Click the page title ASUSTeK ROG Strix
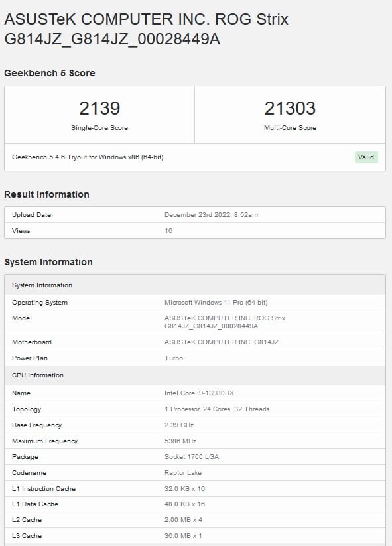Image resolution: width=392 pixels, height=546 pixels. click(146, 29)
